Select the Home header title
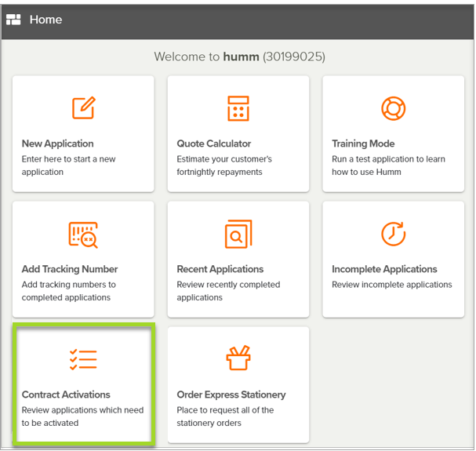Viewport: 476px width, 451px height. (x=45, y=20)
